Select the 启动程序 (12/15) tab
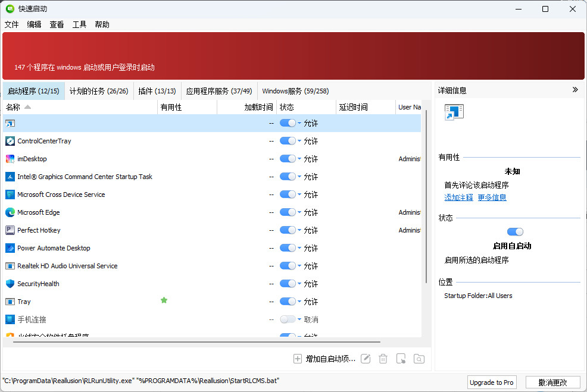 (33, 91)
